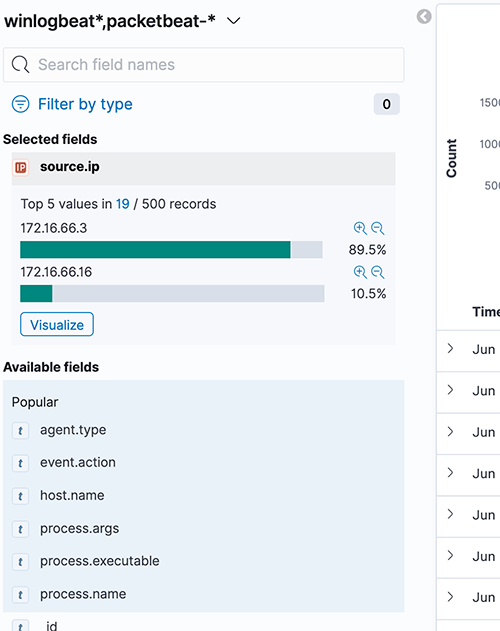
Task: Click the text type icon beside agent.type
Action: [20, 431]
